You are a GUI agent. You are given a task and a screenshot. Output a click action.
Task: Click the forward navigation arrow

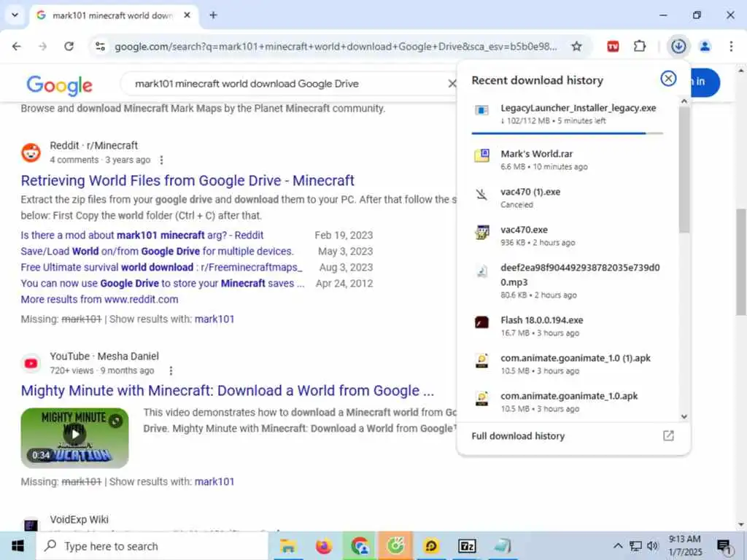pos(43,46)
